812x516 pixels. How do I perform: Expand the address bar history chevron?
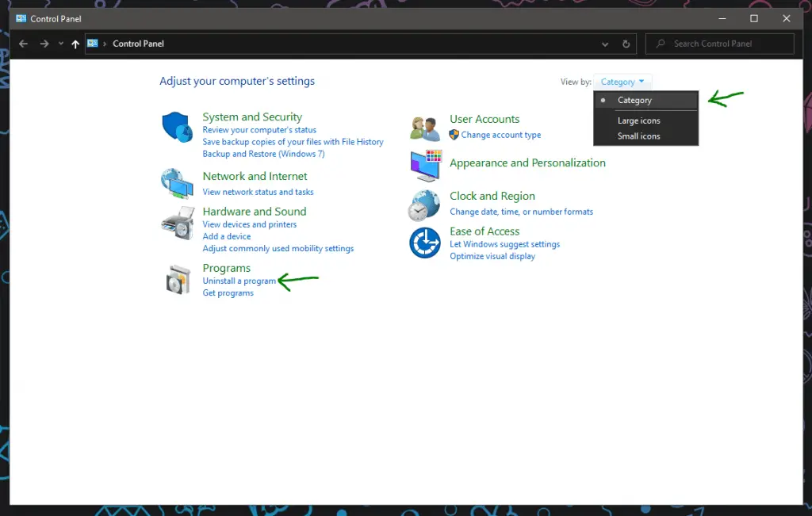tap(605, 44)
